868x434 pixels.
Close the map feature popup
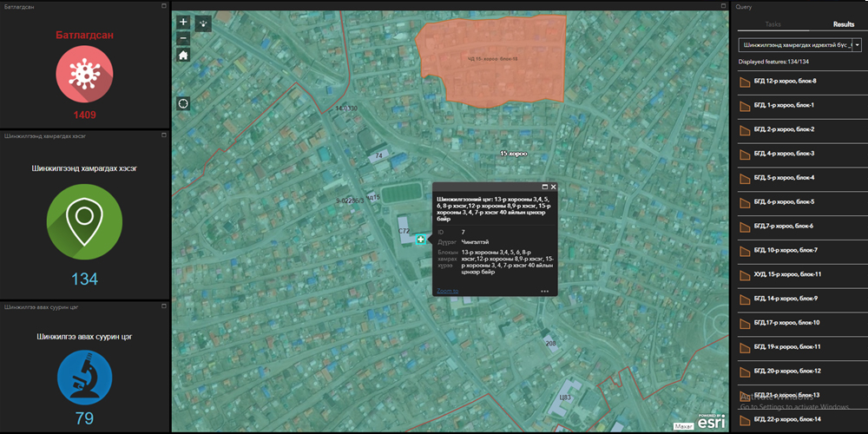tap(553, 187)
